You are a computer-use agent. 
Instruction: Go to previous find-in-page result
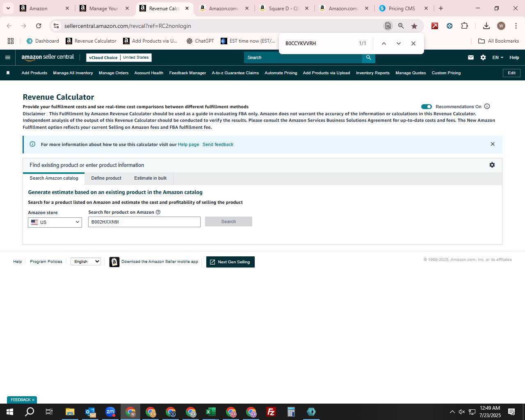[x=383, y=43]
